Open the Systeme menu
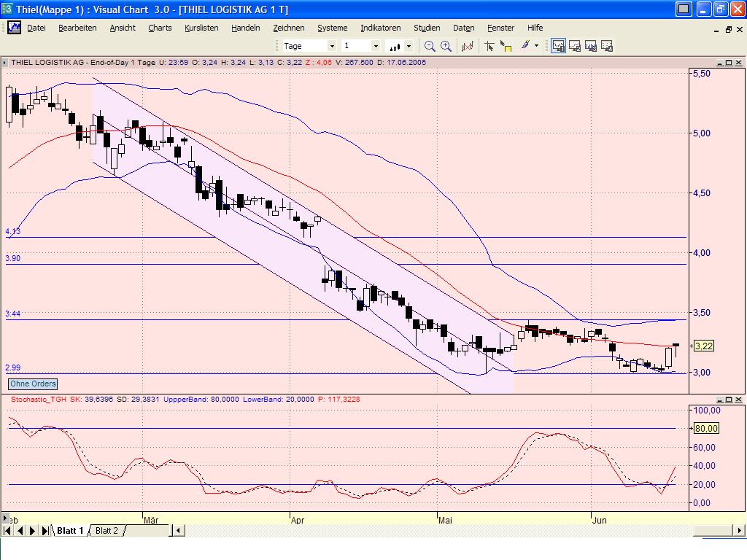 pos(332,28)
